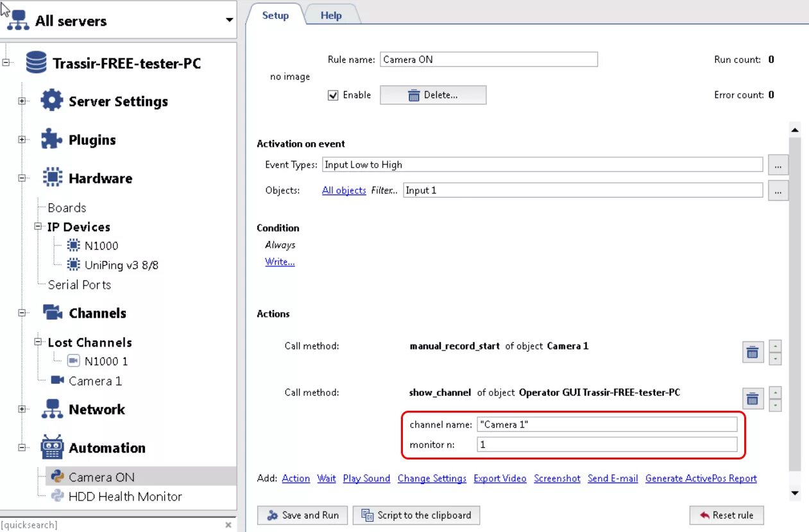Add a Change Settings action
Image resolution: width=809 pixels, height=532 pixels.
(432, 478)
